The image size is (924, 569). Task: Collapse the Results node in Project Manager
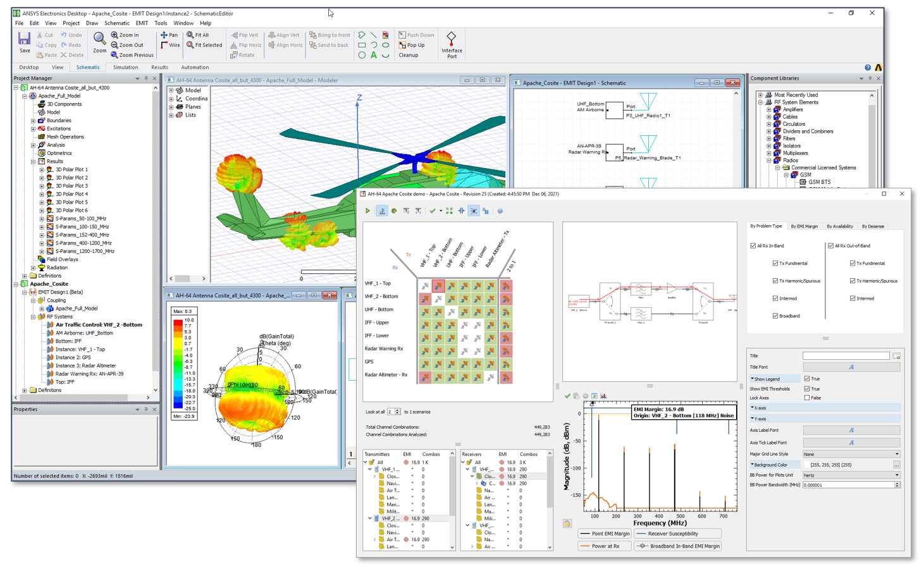(34, 162)
